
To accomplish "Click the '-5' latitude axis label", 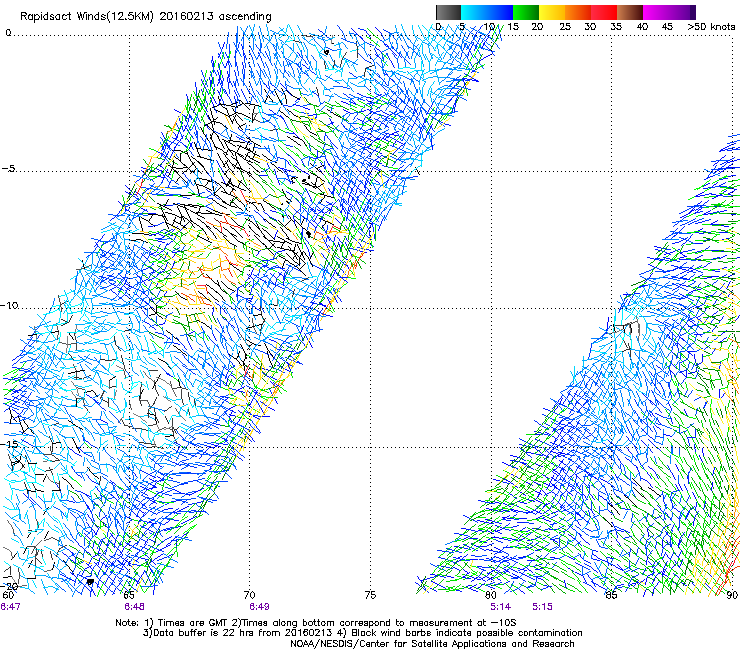I will coord(8,169).
